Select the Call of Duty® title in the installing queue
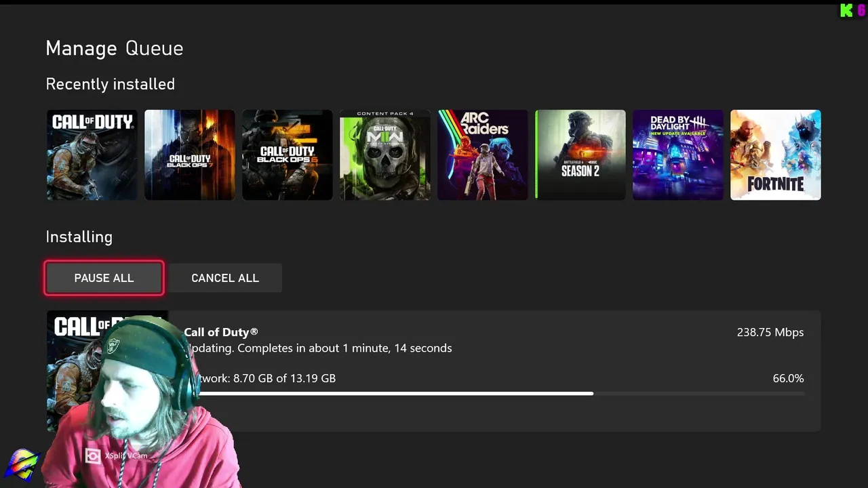The width and height of the screenshot is (868, 488). [221, 332]
